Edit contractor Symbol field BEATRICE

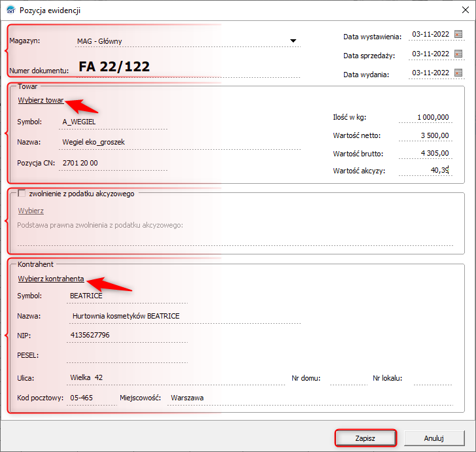point(127,296)
